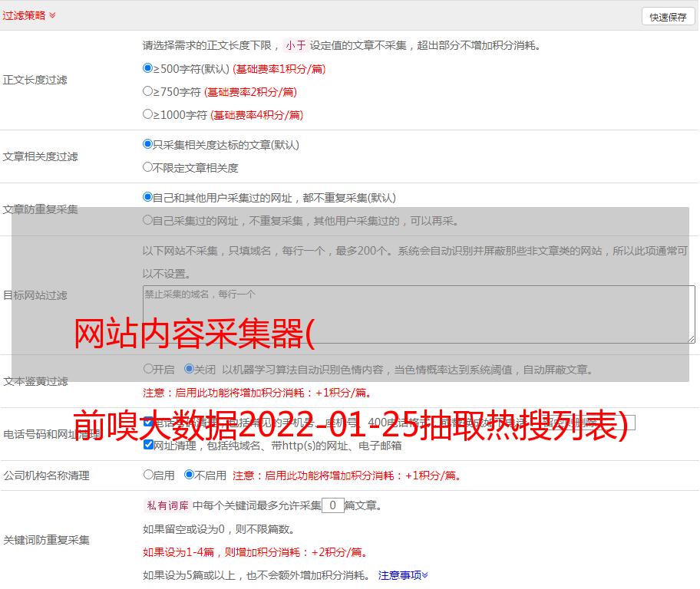
Task: Toggle the 网址清理 checkbox
Action: 148,445
